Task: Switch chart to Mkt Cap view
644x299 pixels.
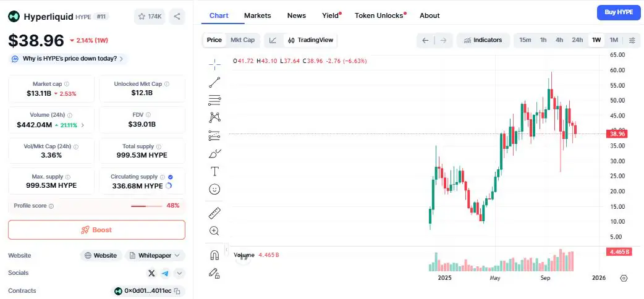Action: tap(242, 40)
